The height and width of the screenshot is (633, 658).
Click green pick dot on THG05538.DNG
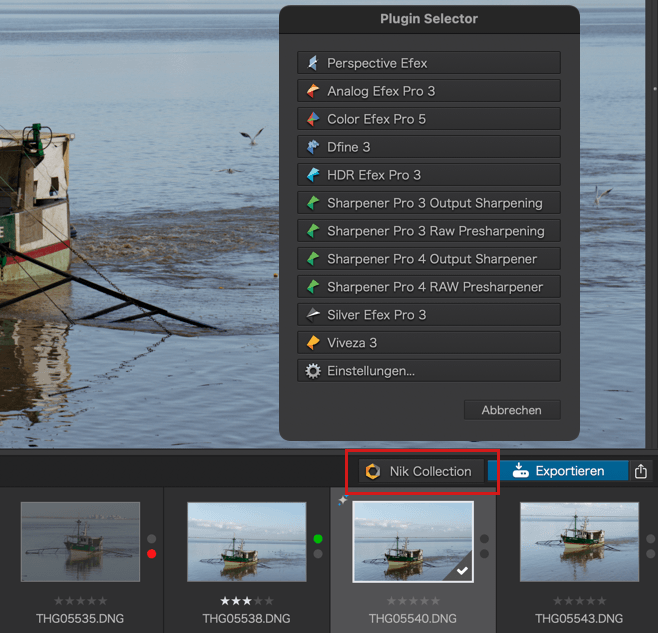coord(318,539)
